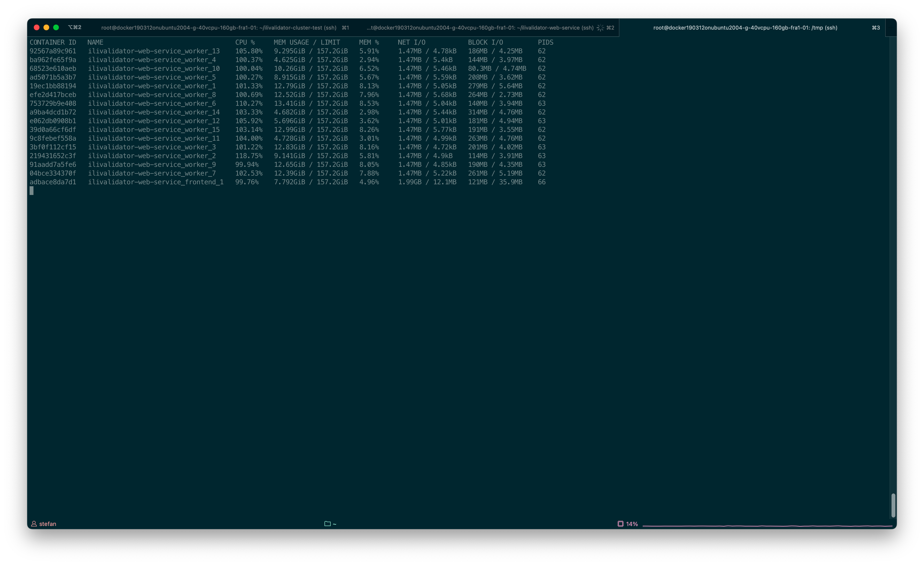Click the NAME column header
This screenshot has width=924, height=565.
pos(95,42)
